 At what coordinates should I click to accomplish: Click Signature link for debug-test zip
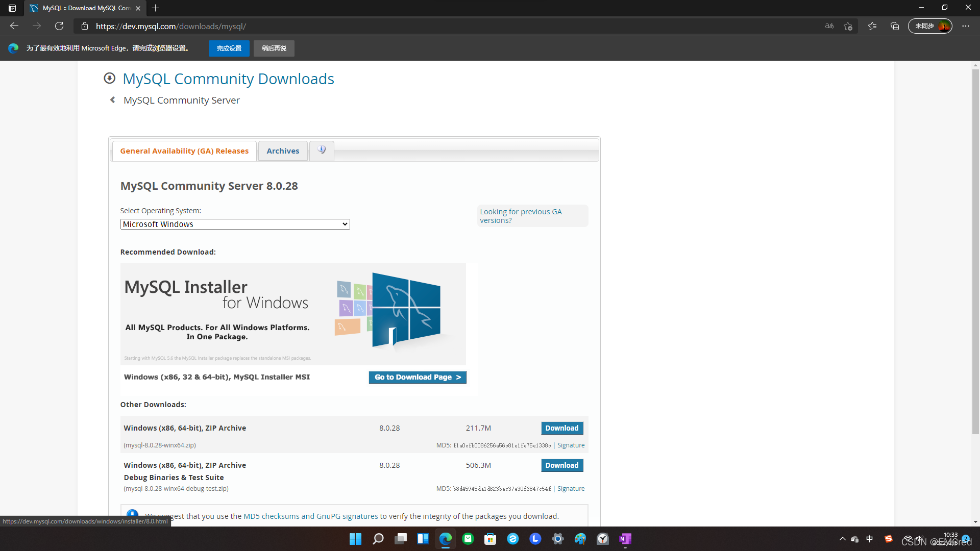coord(571,488)
